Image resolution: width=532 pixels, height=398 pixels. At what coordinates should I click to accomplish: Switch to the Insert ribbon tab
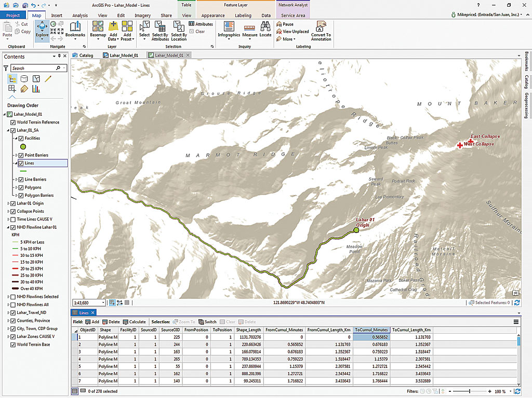tap(57, 15)
